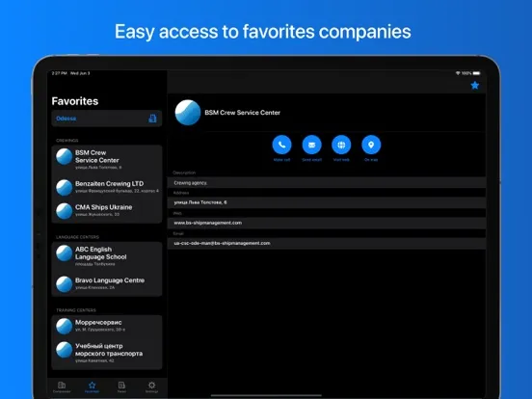
Task: Toggle the blue favorite star at top right
Action: (475, 85)
